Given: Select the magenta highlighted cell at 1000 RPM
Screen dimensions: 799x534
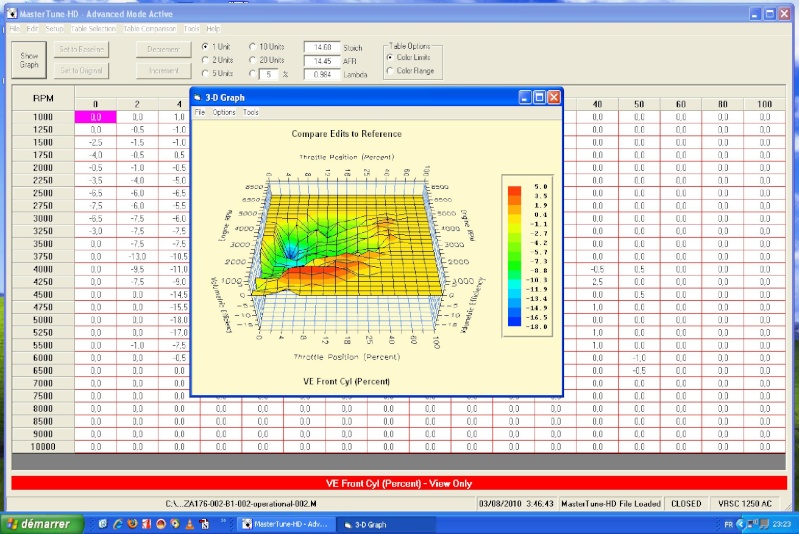Looking at the screenshot, I should 96,117.
